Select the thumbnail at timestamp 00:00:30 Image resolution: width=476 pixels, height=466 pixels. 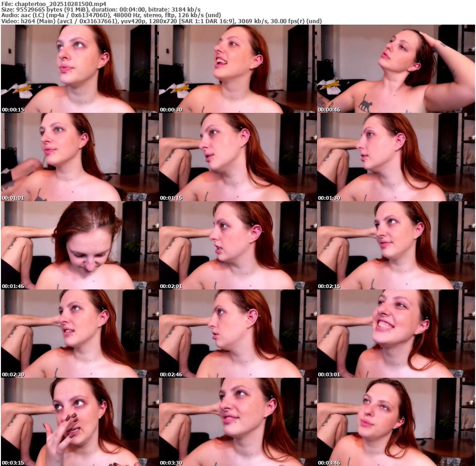(238, 69)
